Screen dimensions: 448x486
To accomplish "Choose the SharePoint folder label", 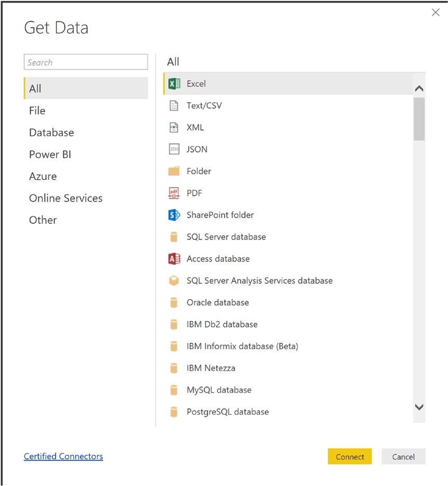I will tap(220, 215).
